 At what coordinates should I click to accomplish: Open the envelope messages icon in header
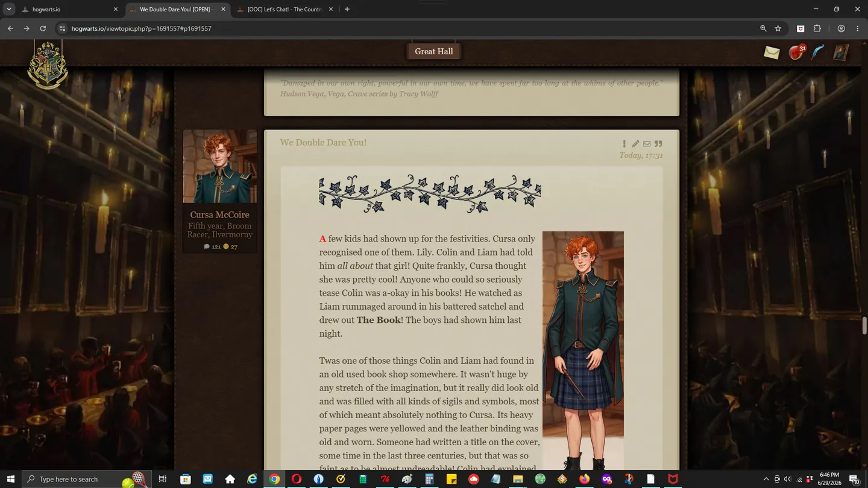[x=772, y=52]
